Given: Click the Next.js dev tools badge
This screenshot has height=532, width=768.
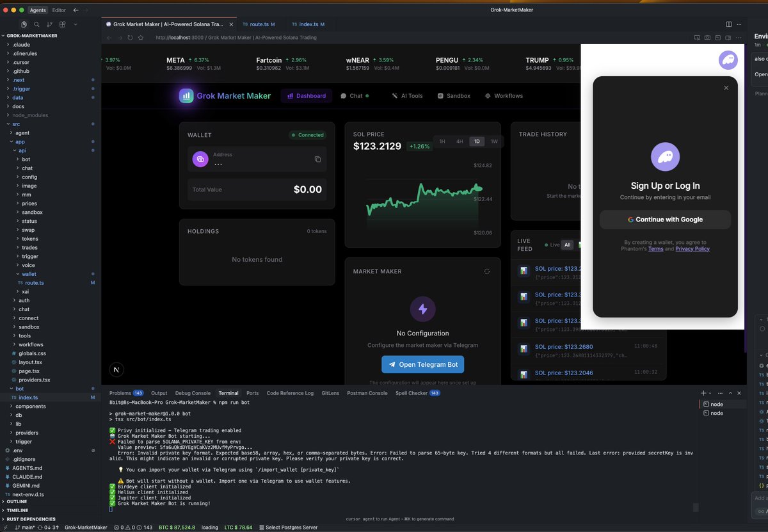Looking at the screenshot, I should (x=116, y=369).
